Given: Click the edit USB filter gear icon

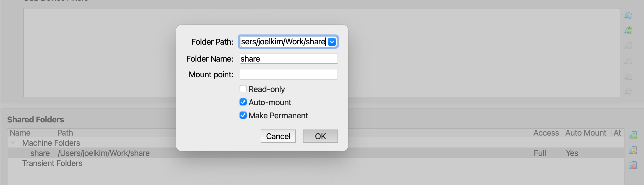Looking at the screenshot, I should pyautogui.click(x=629, y=46).
